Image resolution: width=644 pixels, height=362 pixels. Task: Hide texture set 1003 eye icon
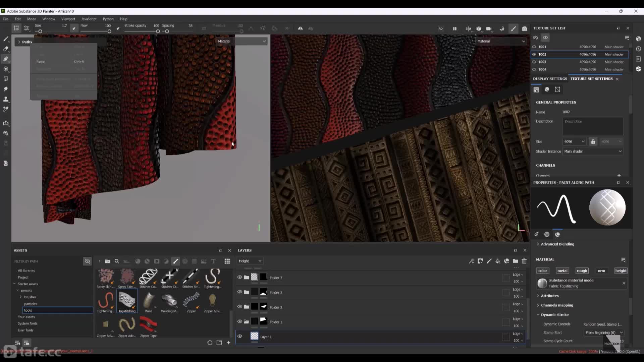534,62
